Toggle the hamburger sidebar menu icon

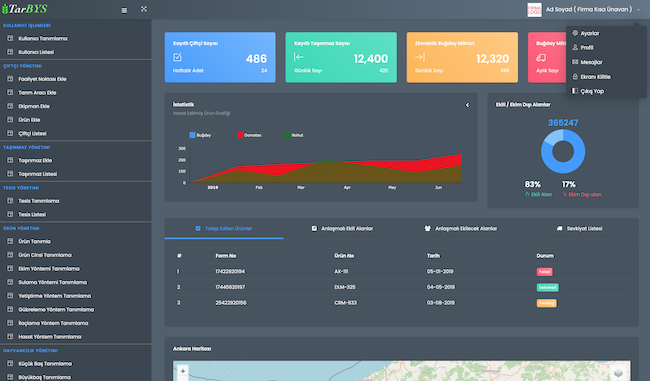[x=124, y=10]
